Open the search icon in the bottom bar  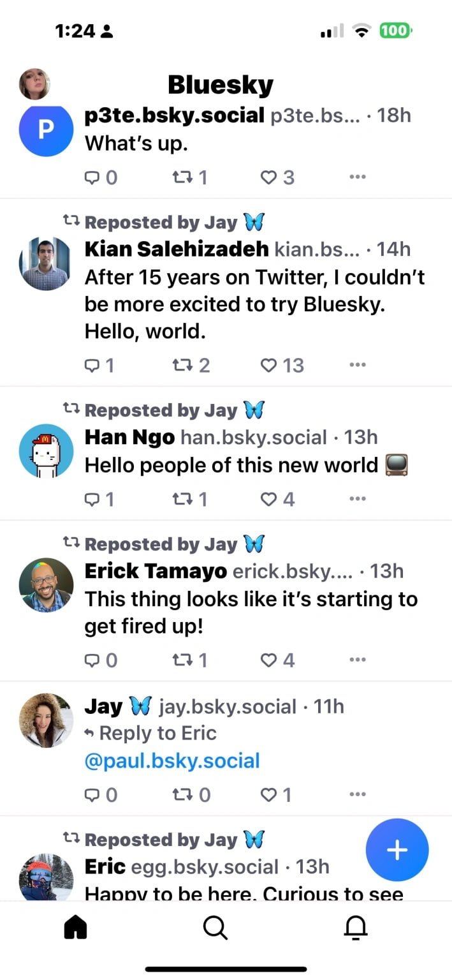pos(215,928)
